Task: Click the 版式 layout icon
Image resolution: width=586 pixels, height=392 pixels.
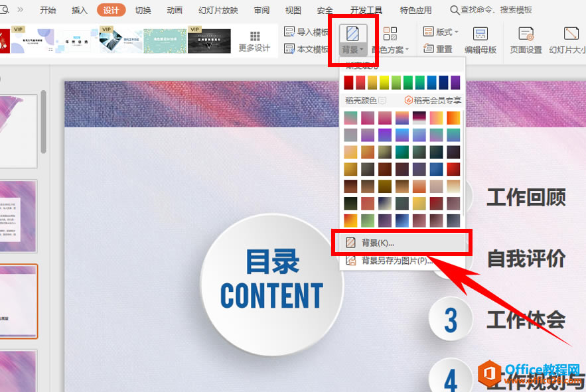Action: tap(428, 32)
